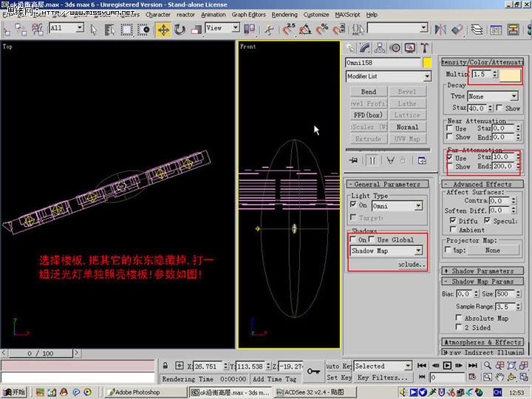Image resolution: width=532 pixels, height=399 pixels.
Task: Open the Motion panel tab
Action: click(x=395, y=48)
